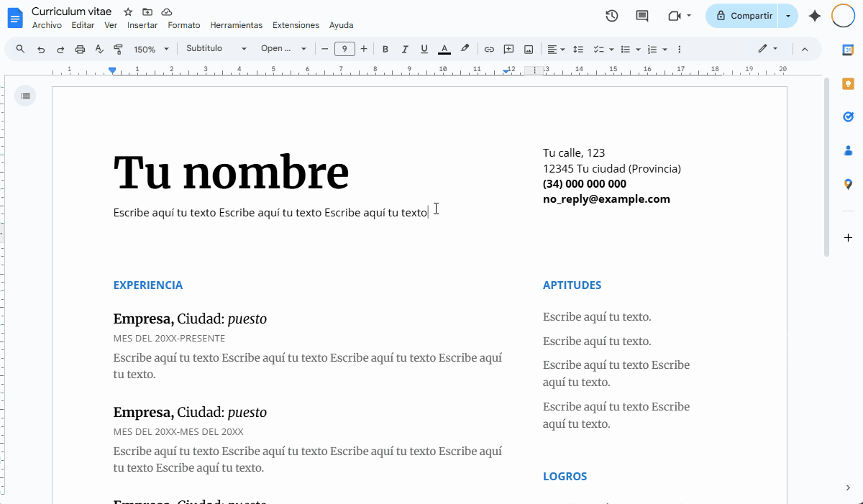Click the undo arrow in toolbar
863x504 pixels.
pos(41,50)
